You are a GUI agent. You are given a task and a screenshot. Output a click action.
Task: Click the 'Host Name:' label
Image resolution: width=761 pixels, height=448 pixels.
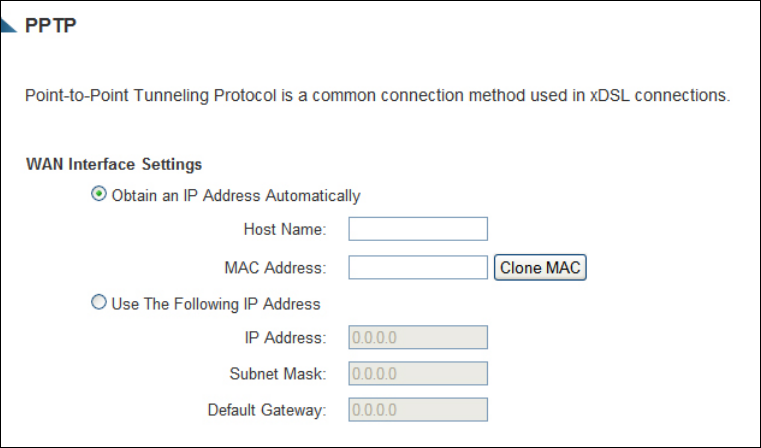pos(285,229)
